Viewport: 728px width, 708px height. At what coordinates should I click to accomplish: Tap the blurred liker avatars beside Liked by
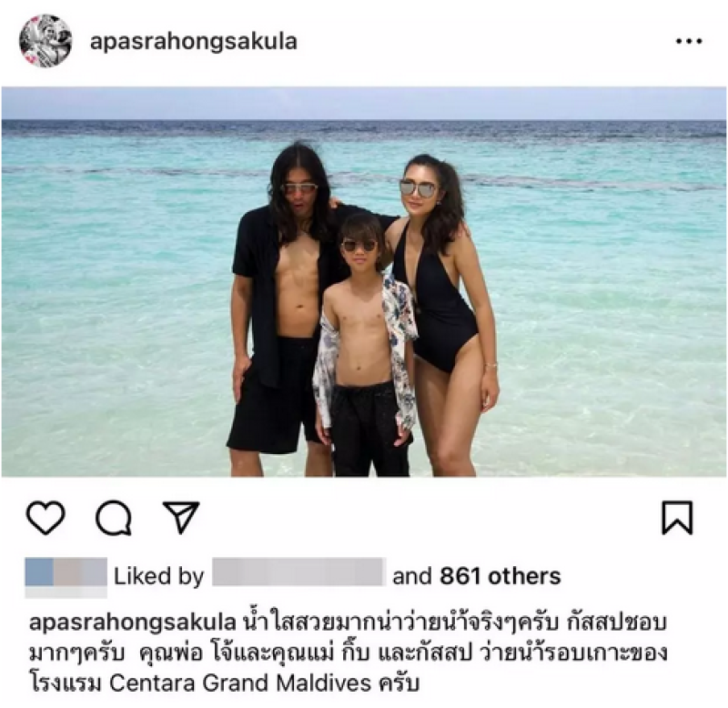point(66,577)
